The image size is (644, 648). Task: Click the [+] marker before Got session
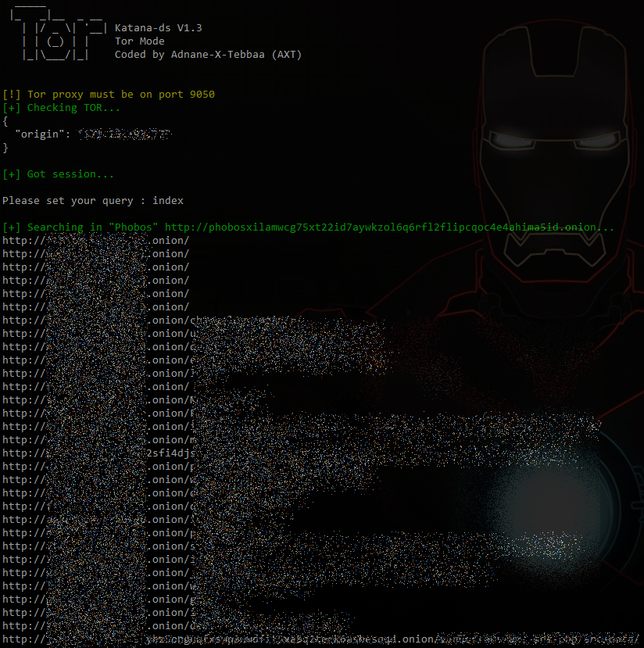11,174
